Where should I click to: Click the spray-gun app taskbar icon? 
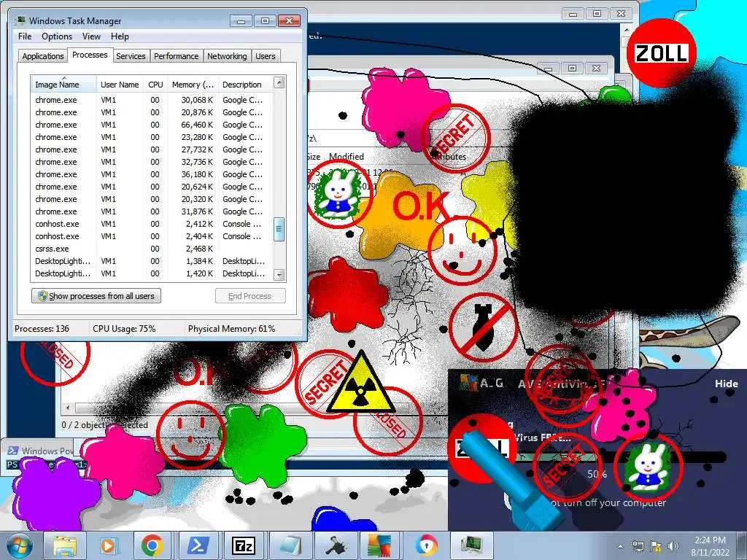[x=335, y=545]
